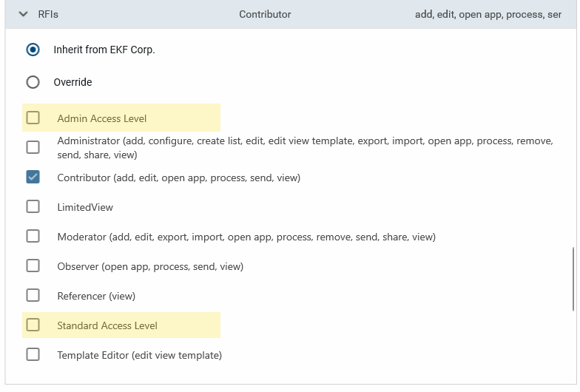
Task: Click the permissions summary in RFIs header
Action: click(488, 14)
